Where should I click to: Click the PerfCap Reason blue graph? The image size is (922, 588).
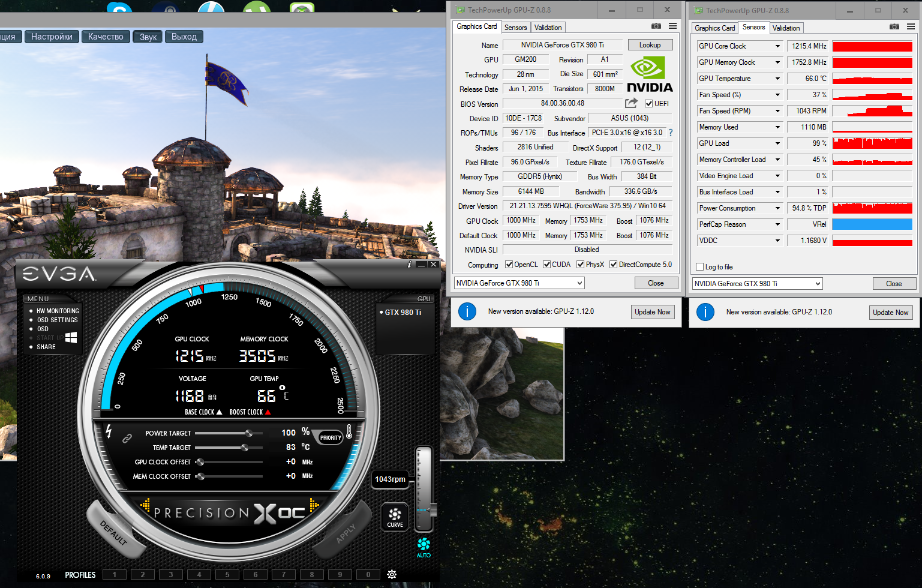click(872, 224)
